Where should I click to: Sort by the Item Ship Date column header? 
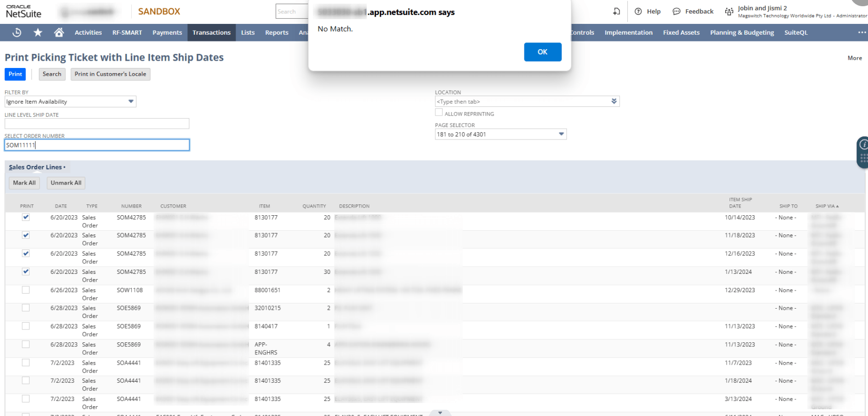coord(740,203)
